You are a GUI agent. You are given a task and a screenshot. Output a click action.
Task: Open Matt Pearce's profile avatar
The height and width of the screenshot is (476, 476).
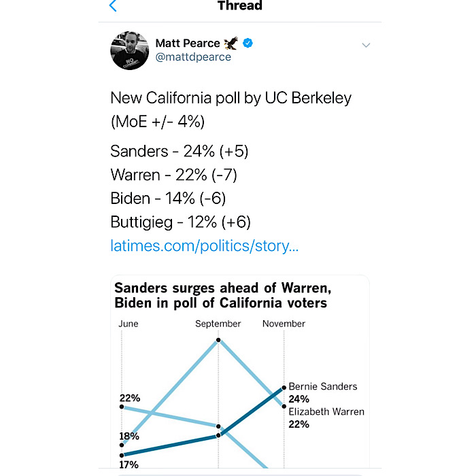pos(130,50)
